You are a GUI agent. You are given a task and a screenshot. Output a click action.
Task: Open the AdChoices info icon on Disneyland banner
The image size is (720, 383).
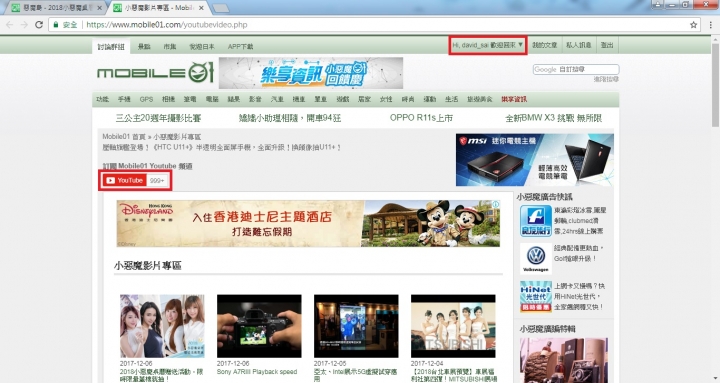click(x=496, y=204)
